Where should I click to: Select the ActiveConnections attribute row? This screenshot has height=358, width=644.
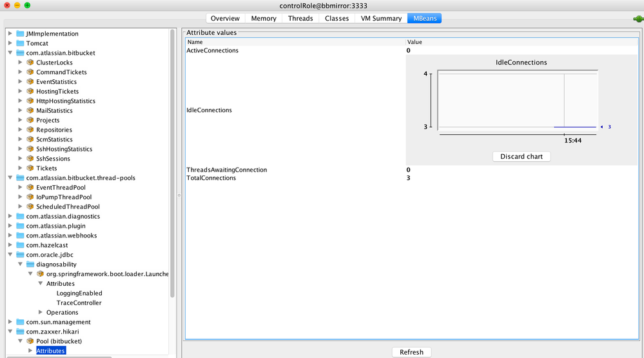(x=411, y=50)
